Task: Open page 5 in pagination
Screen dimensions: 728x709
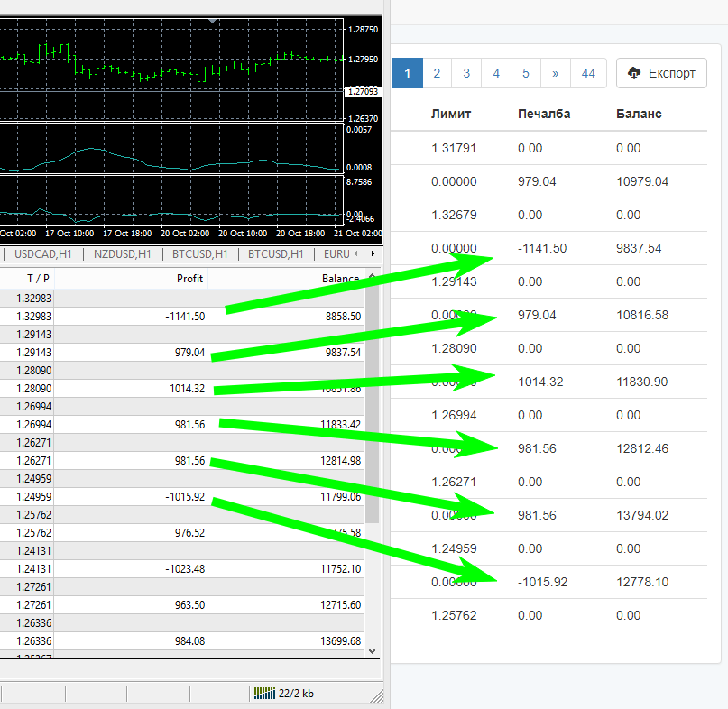Action: click(525, 73)
